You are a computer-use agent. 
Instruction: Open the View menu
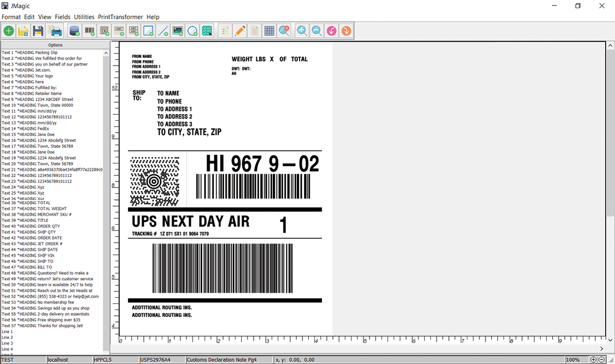click(44, 17)
